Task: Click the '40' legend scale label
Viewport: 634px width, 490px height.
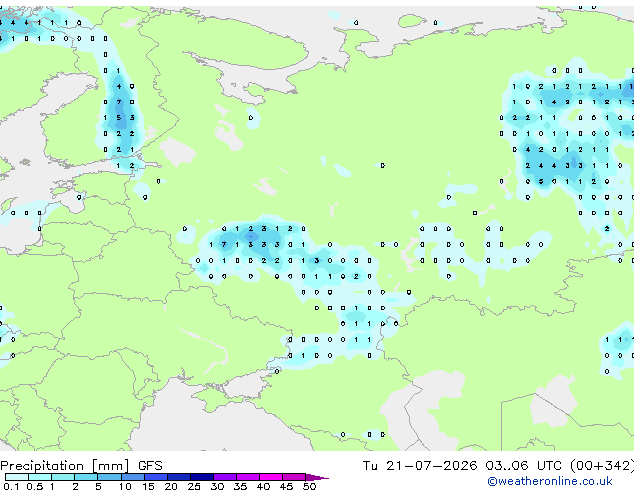Action: [x=263, y=486]
